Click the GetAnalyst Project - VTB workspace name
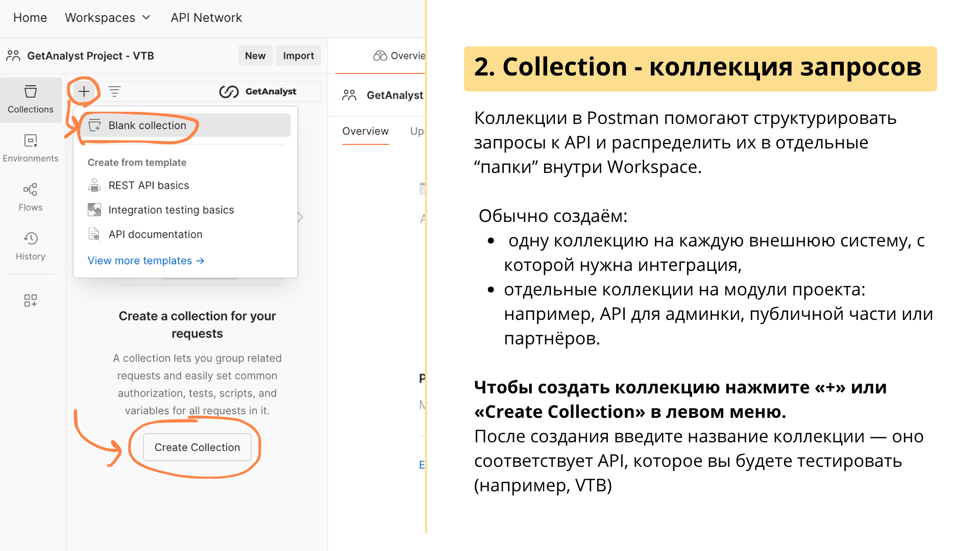Image resolution: width=980 pixels, height=551 pixels. 90,56
